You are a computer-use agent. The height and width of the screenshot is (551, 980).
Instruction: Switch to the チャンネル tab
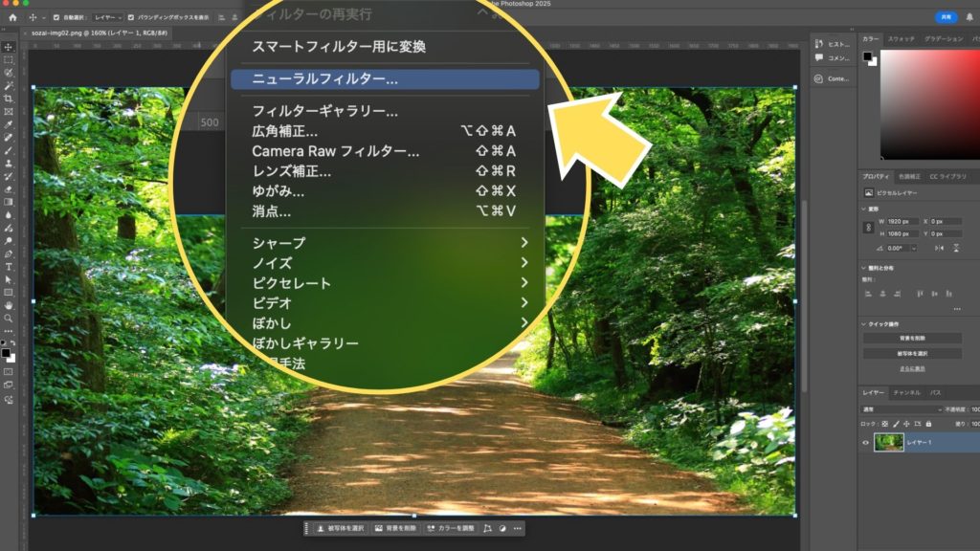906,392
